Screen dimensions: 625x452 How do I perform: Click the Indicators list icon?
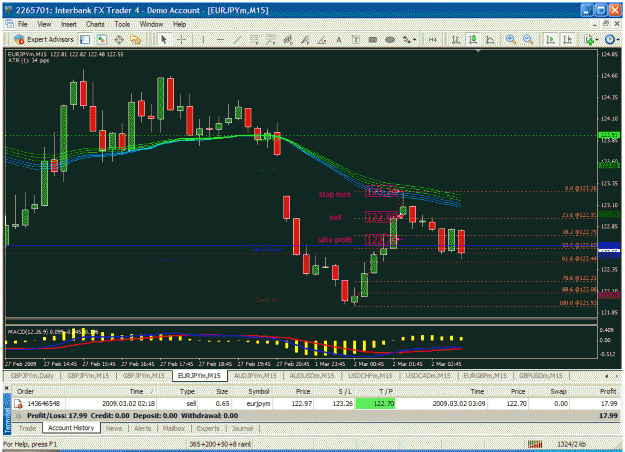pyautogui.click(x=589, y=39)
